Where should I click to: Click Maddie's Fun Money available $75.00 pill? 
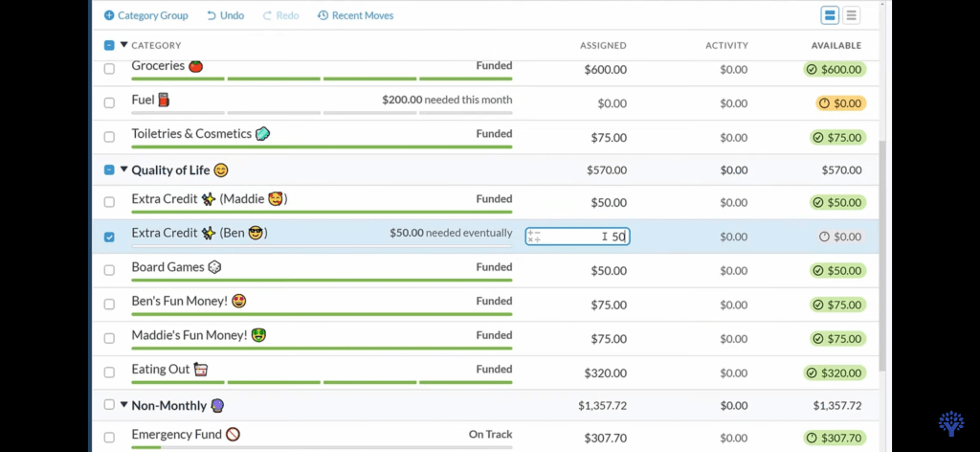click(x=838, y=339)
